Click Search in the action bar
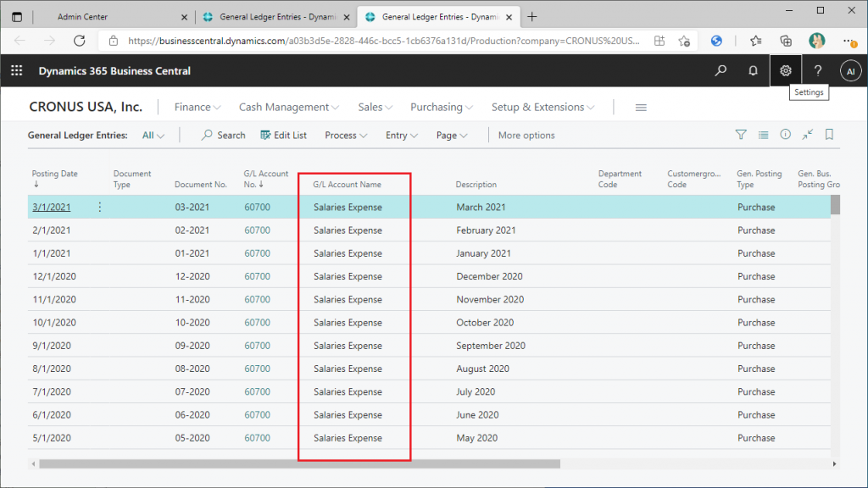 pos(223,135)
